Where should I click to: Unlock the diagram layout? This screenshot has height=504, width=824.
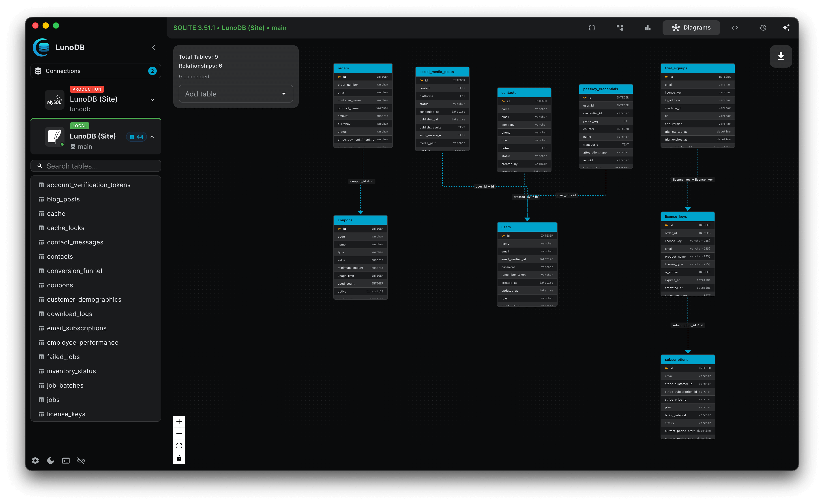179,458
